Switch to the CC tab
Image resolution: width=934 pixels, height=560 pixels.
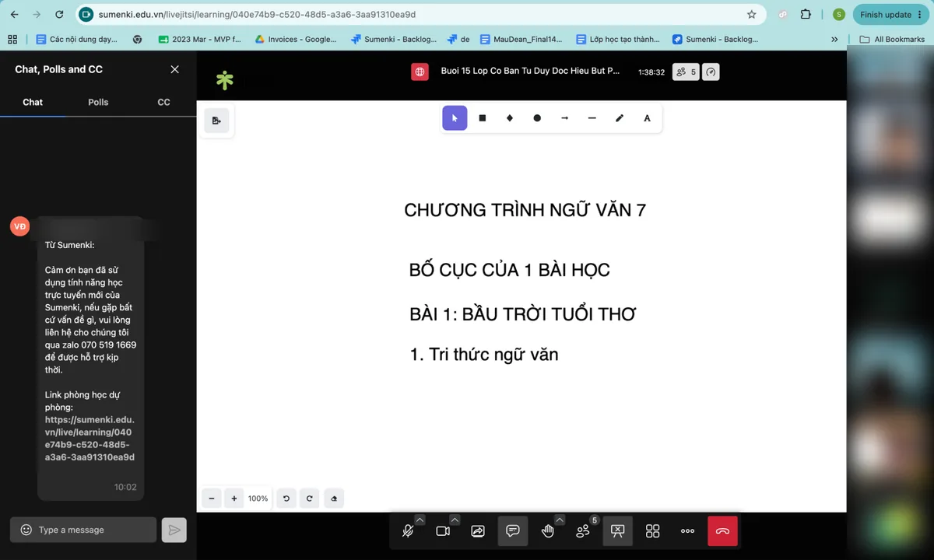point(163,102)
